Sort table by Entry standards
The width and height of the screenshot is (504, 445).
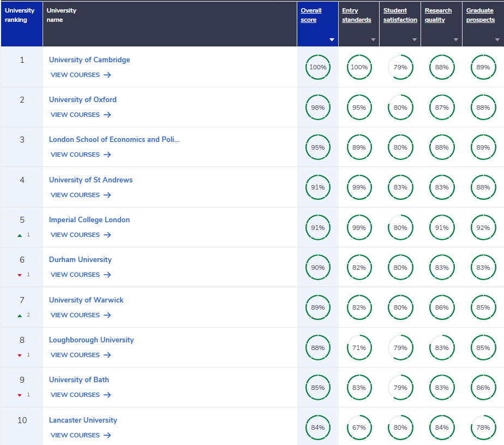(357, 15)
